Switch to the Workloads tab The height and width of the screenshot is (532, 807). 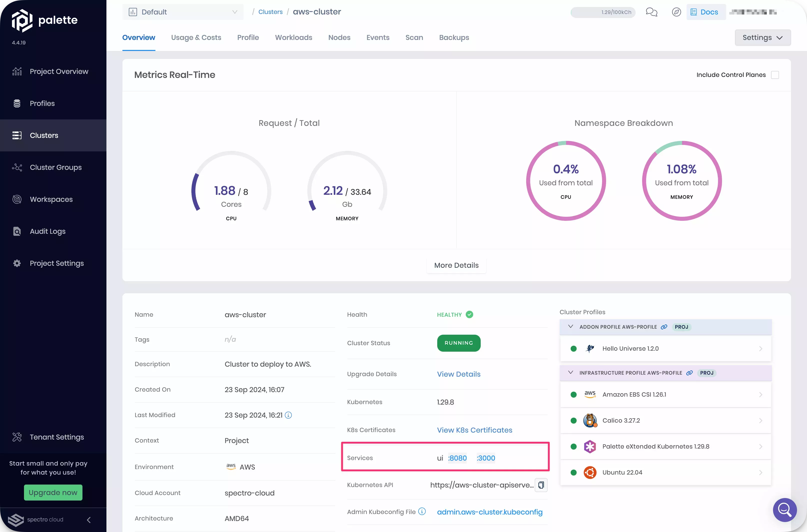293,37
